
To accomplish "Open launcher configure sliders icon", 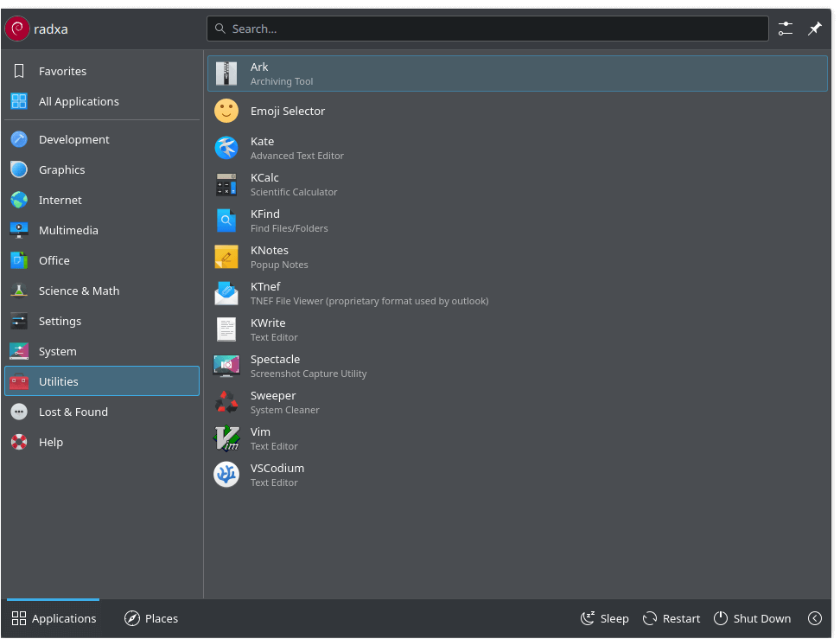I will click(x=786, y=29).
